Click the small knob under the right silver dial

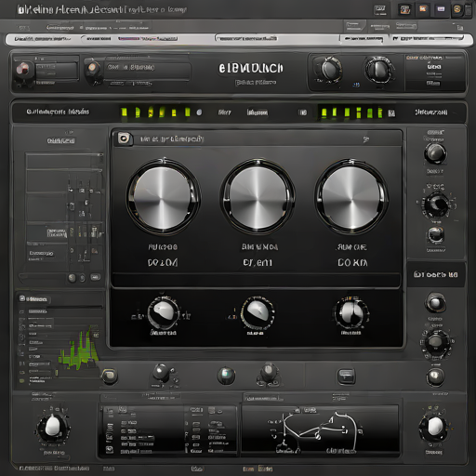[351, 312]
